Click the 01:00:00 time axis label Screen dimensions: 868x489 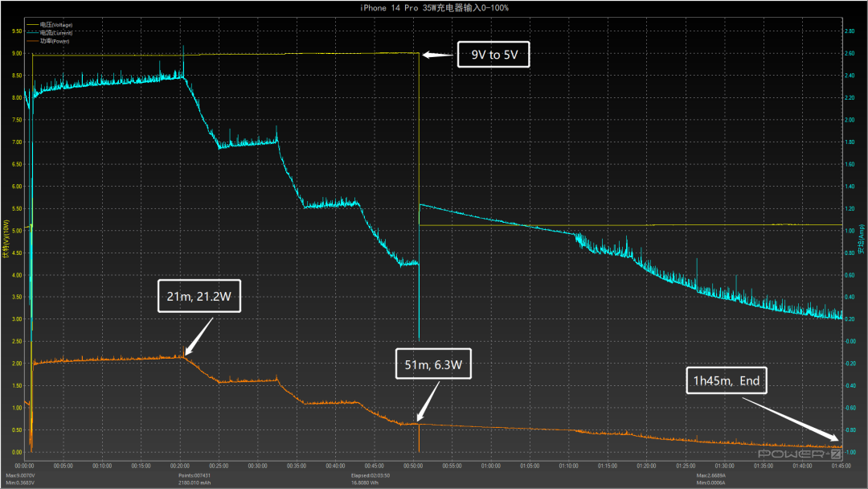pos(491,466)
